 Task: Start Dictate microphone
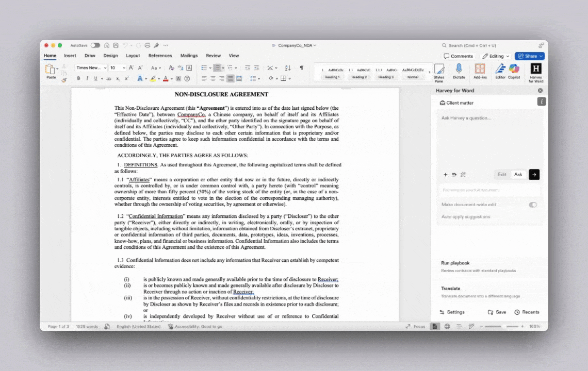coord(459,71)
